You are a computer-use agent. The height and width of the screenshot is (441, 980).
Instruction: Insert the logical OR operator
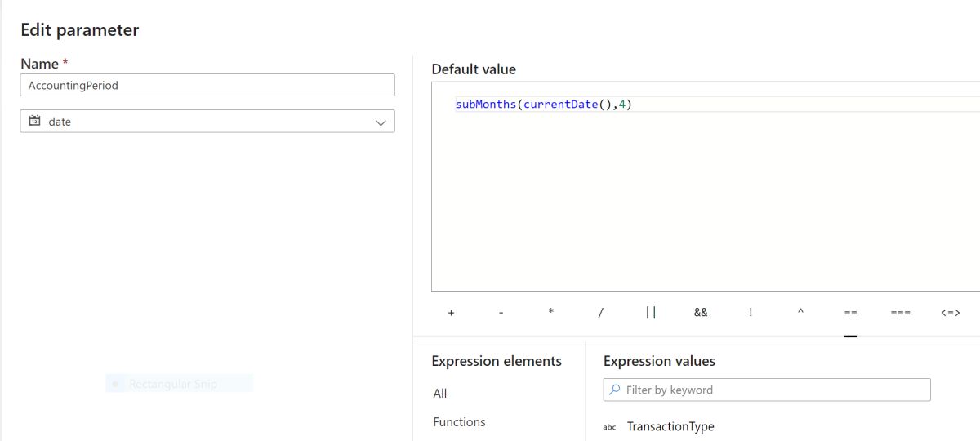651,313
